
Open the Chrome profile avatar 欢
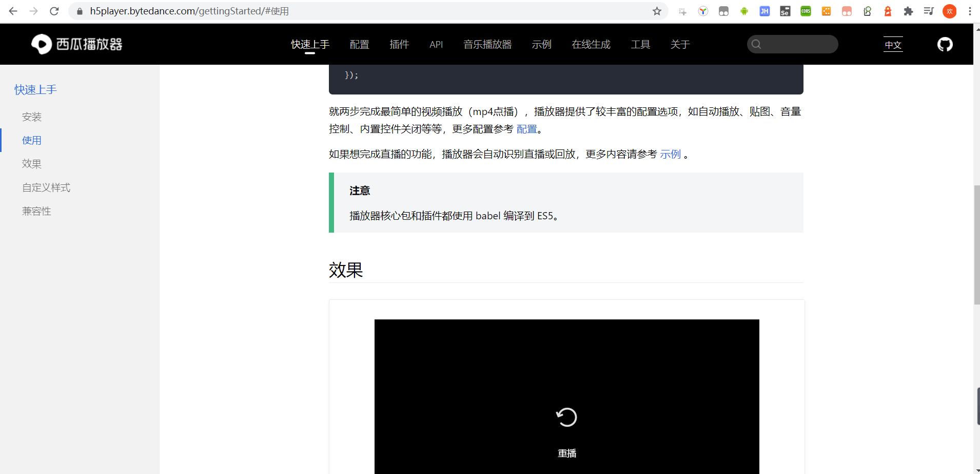coord(950,11)
